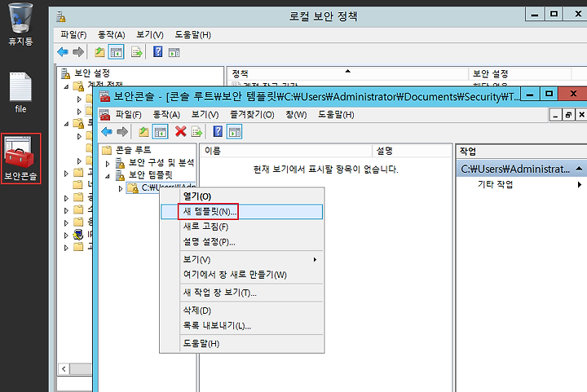This screenshot has width=587, height=392.
Task: Click Forward arrow in 로컬 보안 정책 toolbar
Action: click(78, 52)
